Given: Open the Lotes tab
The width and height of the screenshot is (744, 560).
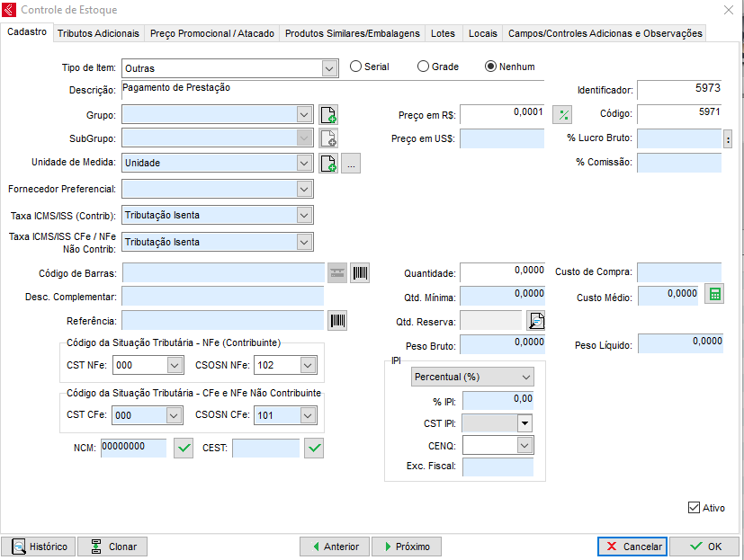Looking at the screenshot, I should pos(443,33).
